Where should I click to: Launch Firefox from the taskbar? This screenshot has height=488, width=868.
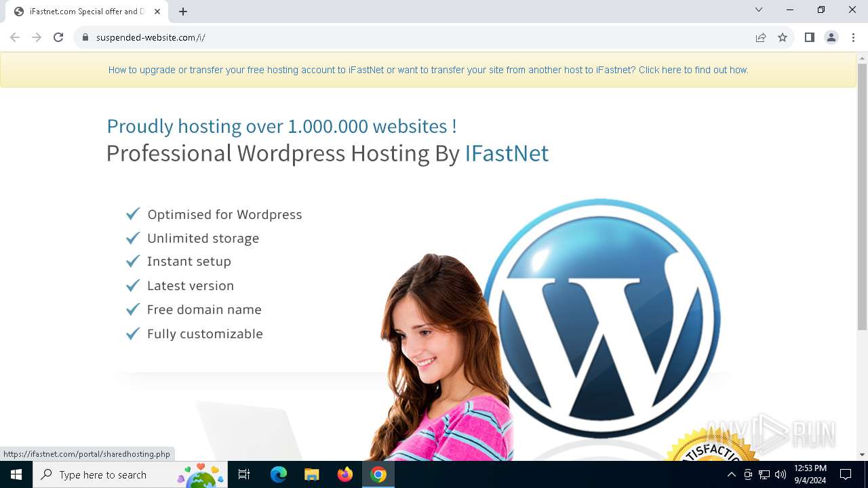click(x=345, y=474)
